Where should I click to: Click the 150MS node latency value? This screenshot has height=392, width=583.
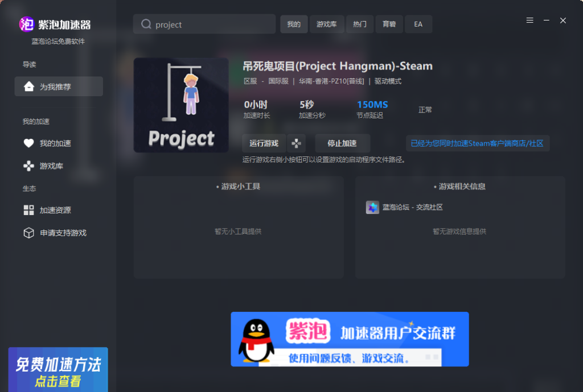[372, 105]
